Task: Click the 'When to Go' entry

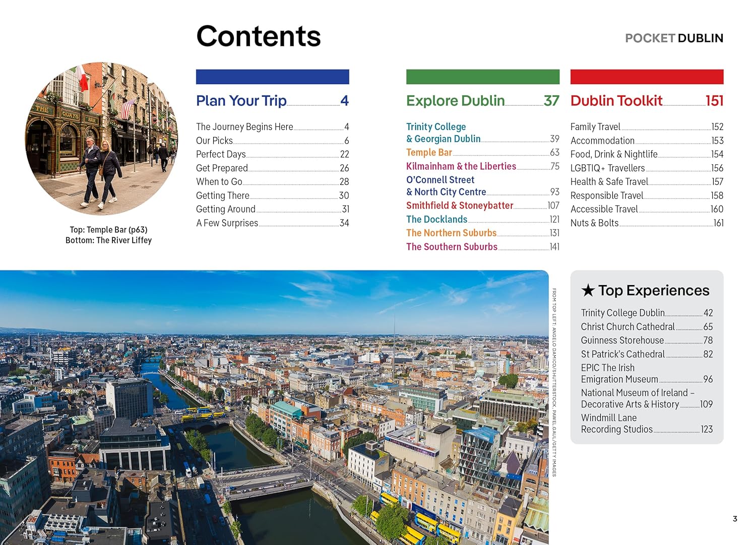Action: [x=273, y=182]
